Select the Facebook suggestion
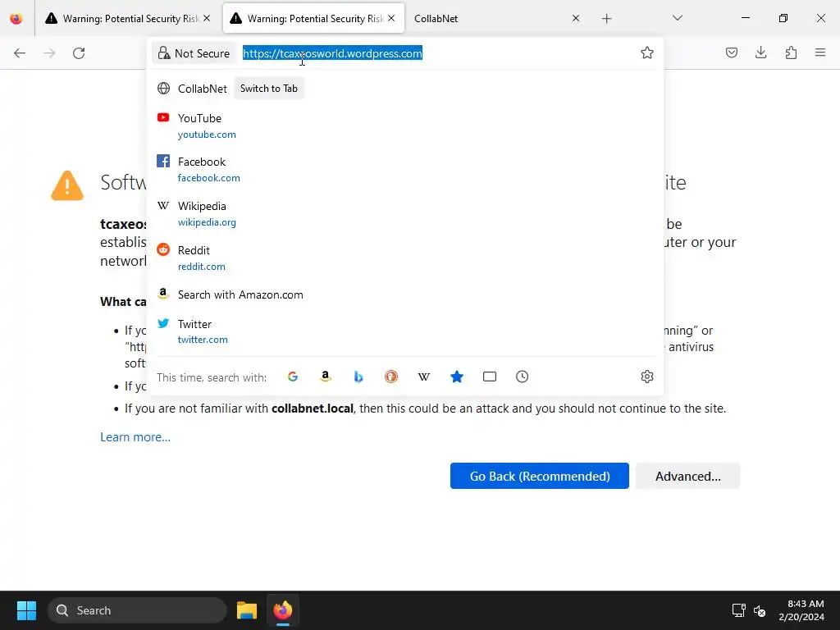 click(405, 170)
